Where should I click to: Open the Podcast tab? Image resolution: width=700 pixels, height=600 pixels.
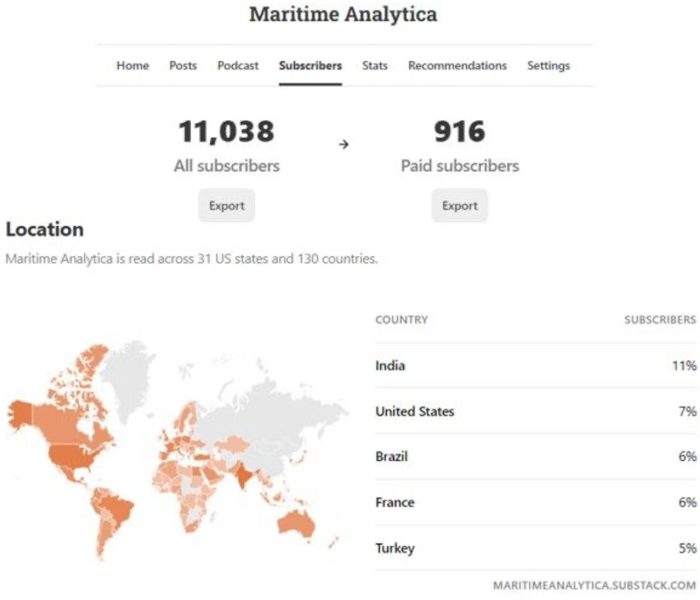click(238, 66)
